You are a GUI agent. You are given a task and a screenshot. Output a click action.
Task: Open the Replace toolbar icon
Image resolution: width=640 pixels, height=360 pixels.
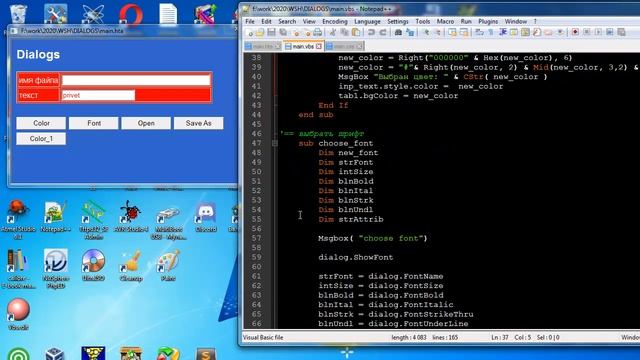click(410, 32)
